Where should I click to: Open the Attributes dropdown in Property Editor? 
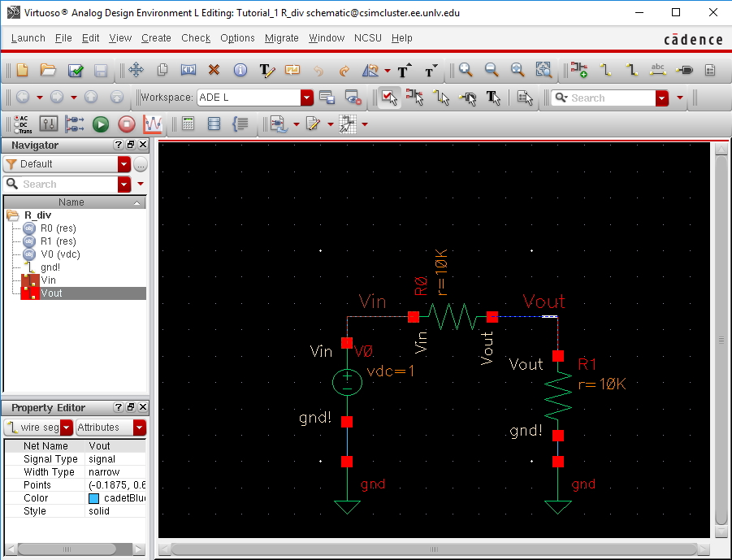[140, 428]
